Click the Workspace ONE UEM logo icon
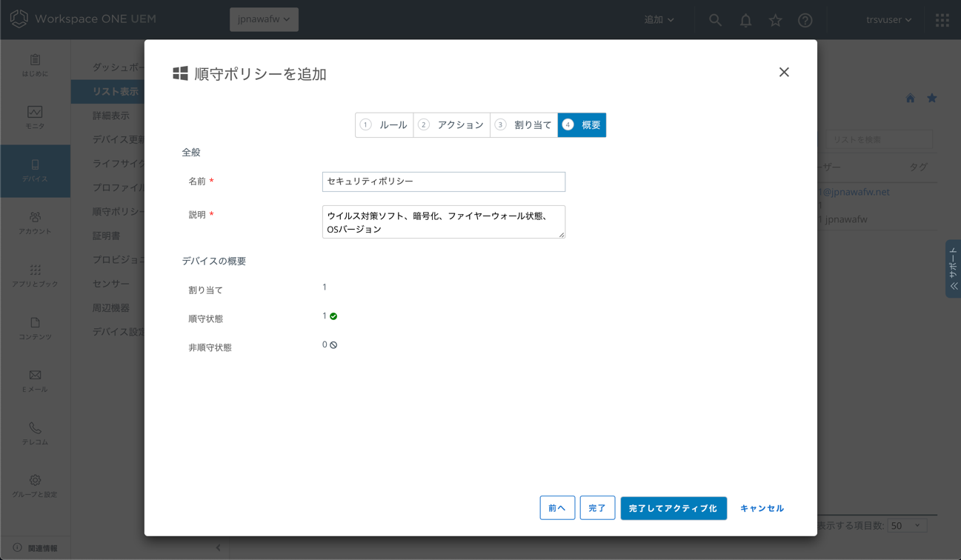 [x=19, y=19]
